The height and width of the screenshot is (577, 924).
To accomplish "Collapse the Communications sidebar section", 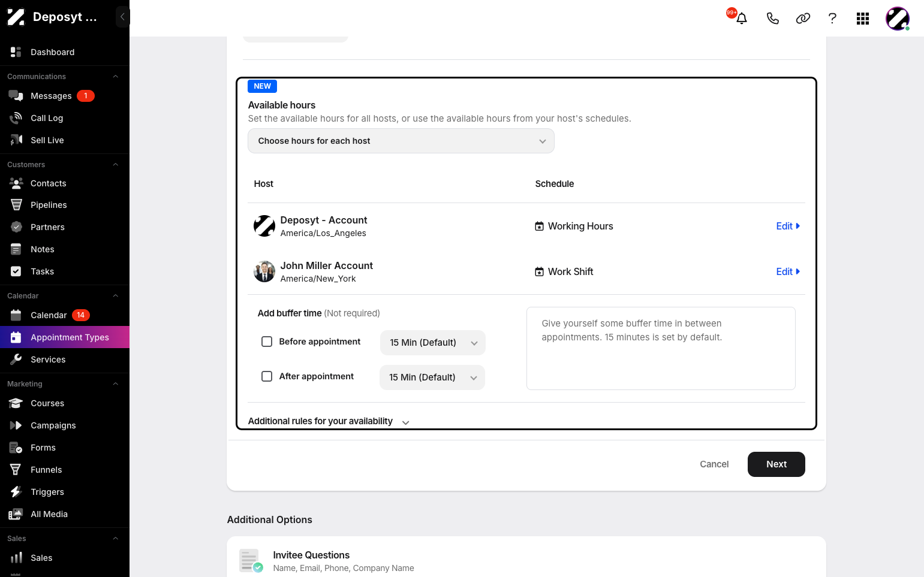I will pos(116,77).
